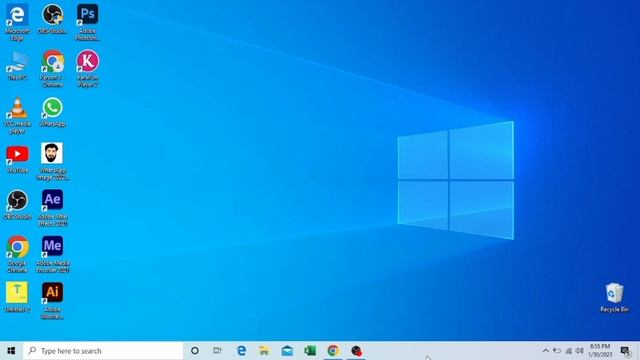
Task: Open the volume control tray icon
Action: click(580, 351)
